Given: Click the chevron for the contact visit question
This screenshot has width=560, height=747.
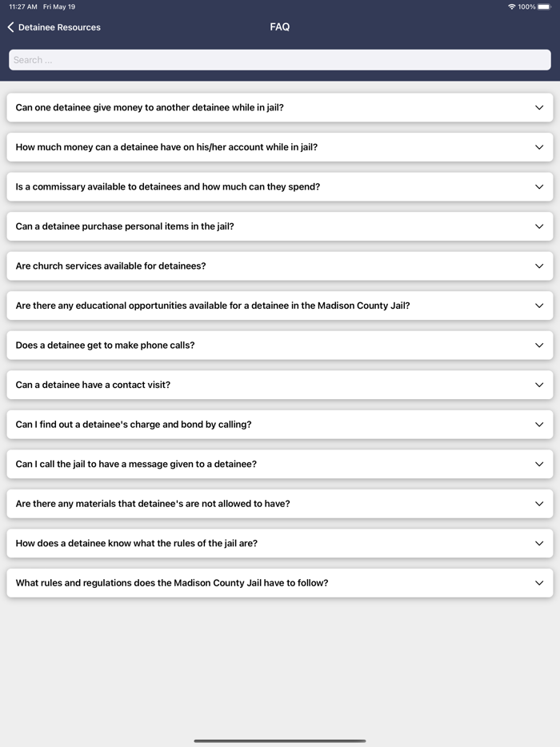Looking at the screenshot, I should tap(539, 385).
